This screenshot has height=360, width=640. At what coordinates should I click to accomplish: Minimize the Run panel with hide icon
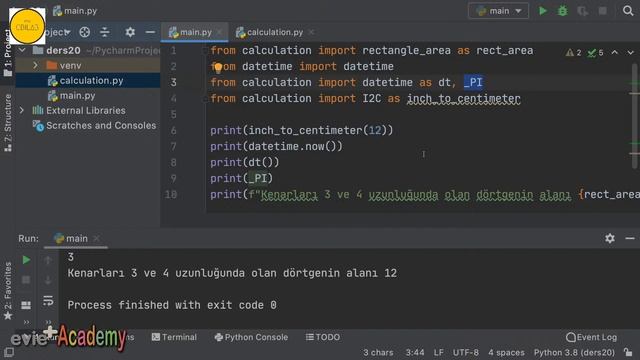pyautogui.click(x=630, y=238)
